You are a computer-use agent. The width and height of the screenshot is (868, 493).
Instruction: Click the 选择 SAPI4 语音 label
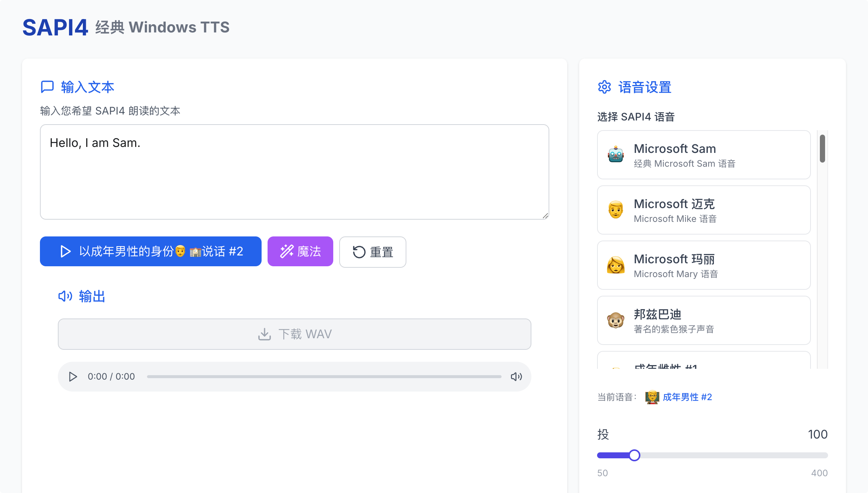point(636,117)
